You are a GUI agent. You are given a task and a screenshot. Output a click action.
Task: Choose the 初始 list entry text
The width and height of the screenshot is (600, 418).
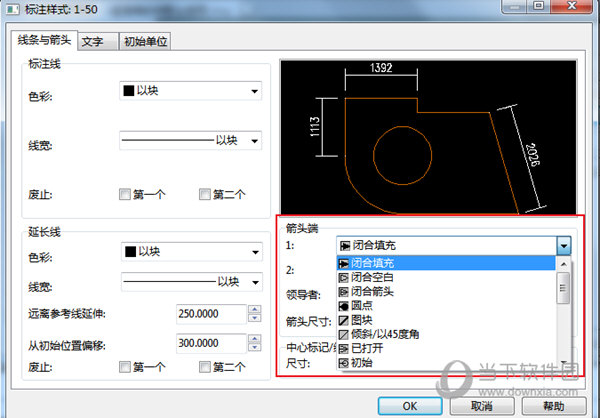point(362,362)
